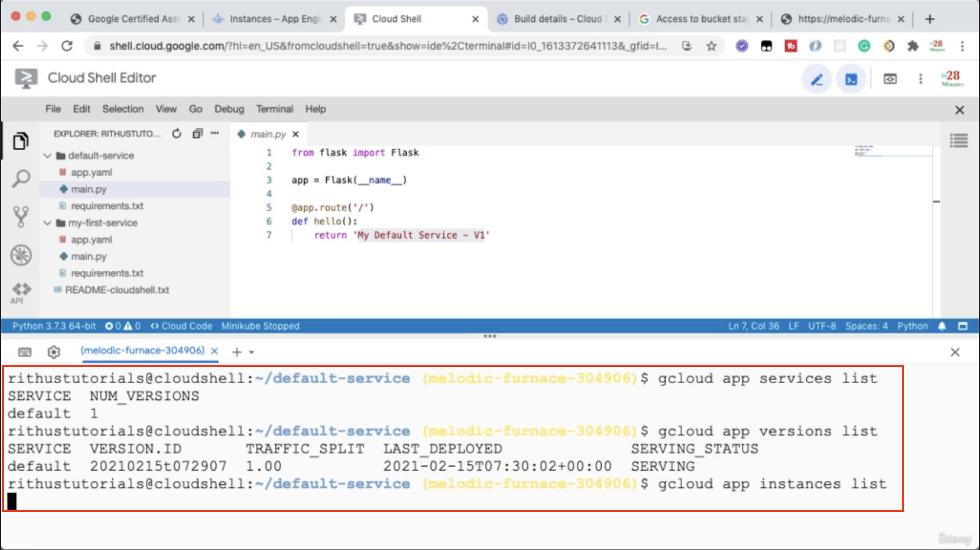
Task: Click the errors and warnings count
Action: (122, 326)
